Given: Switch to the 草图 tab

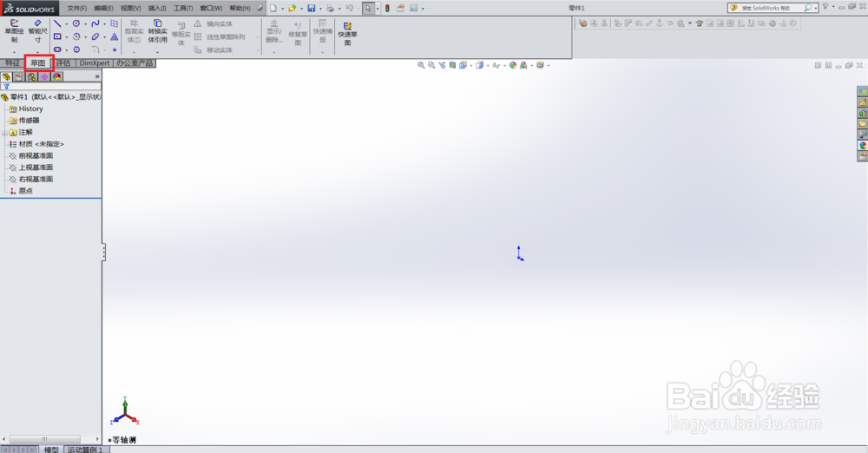Looking at the screenshot, I should (38, 63).
